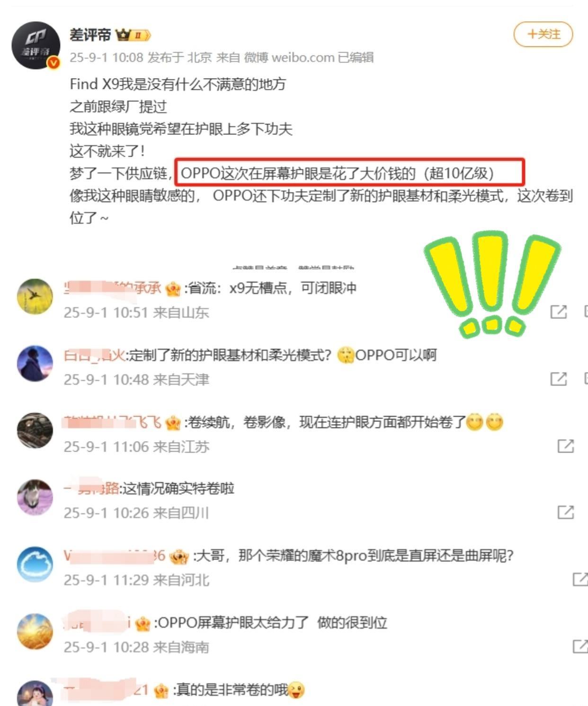Open 差评帝 profile avatar
The width and height of the screenshot is (588, 706).
(36, 45)
